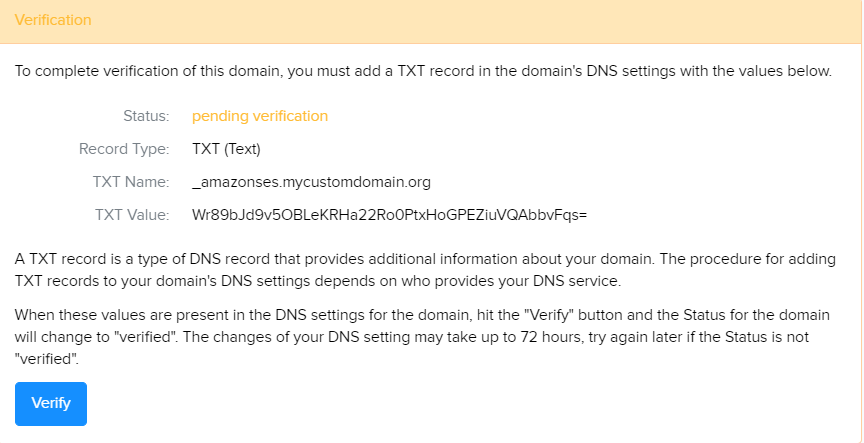Click the sentence starting "To complete verification"
This screenshot has width=864, height=443.
(x=423, y=71)
